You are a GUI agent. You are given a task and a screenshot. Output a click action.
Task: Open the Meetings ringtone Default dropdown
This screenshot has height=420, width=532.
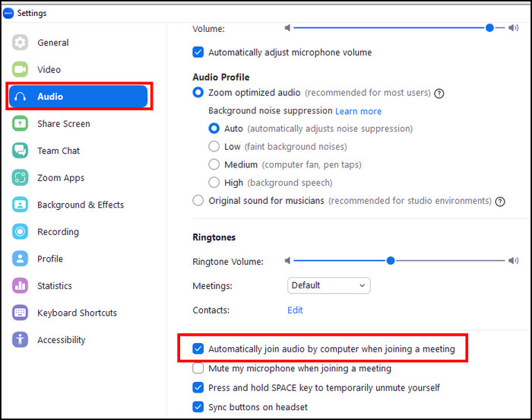pos(329,285)
